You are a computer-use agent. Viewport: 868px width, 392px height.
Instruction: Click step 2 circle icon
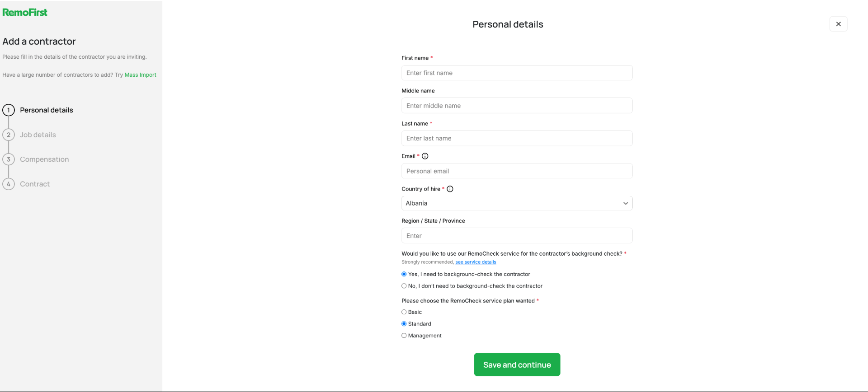pos(9,135)
